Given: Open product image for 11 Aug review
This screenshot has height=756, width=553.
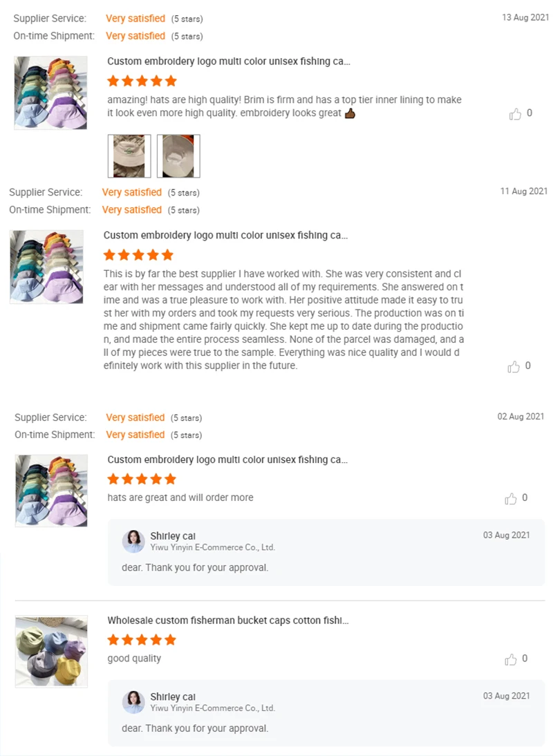Looking at the screenshot, I should 47,267.
